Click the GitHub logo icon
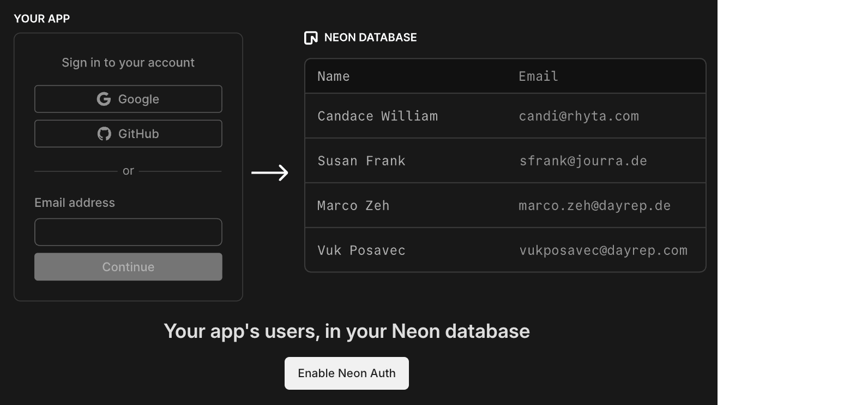Screen dimensions: 868x405 pos(104,133)
